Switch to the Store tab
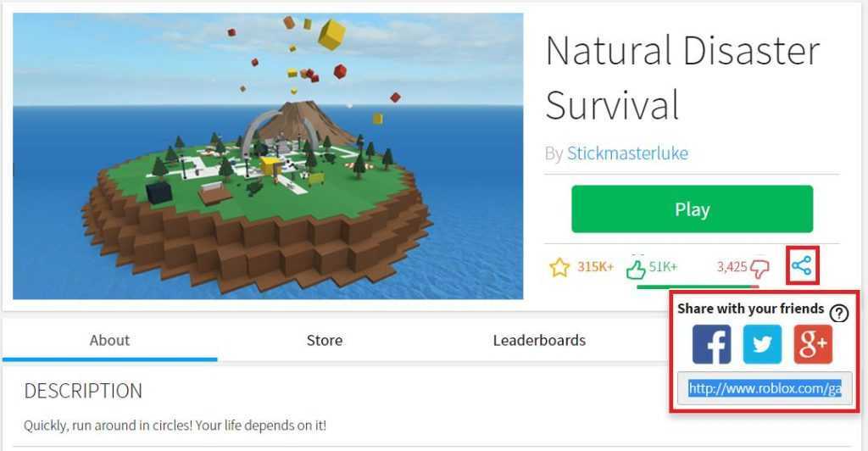Viewport: 868px width, 451px height. coord(325,340)
